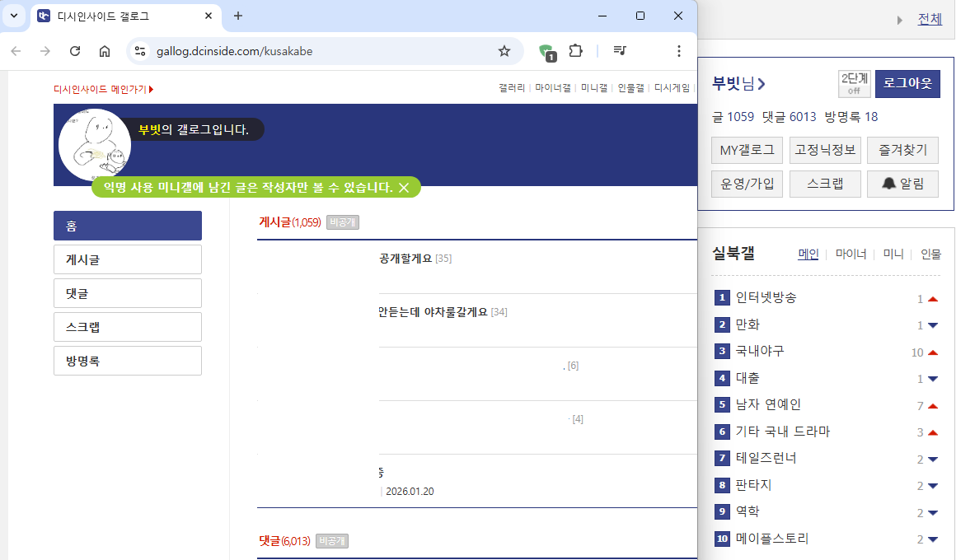Toggle 비공개 setting next to 댓글

coord(331,541)
